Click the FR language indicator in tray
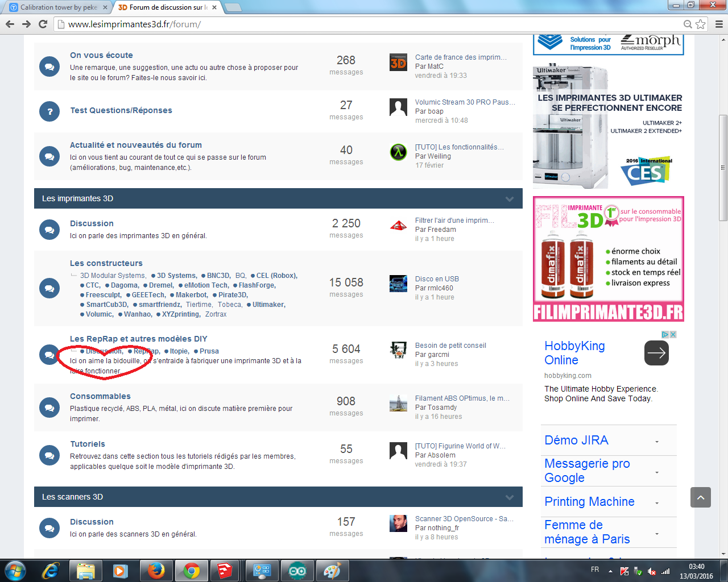The height and width of the screenshot is (582, 728). [x=595, y=569]
